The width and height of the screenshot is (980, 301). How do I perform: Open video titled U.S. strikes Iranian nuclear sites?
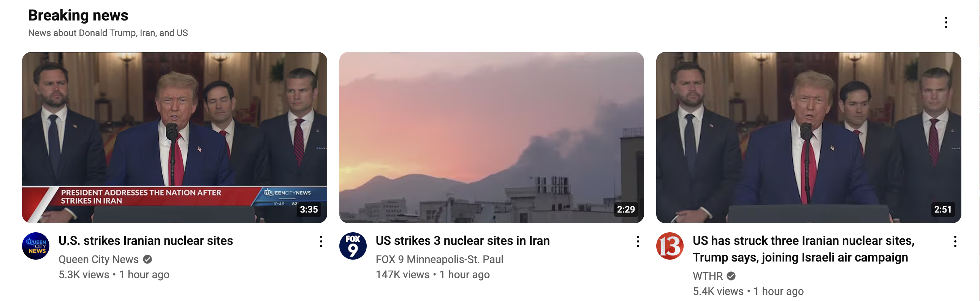point(146,241)
